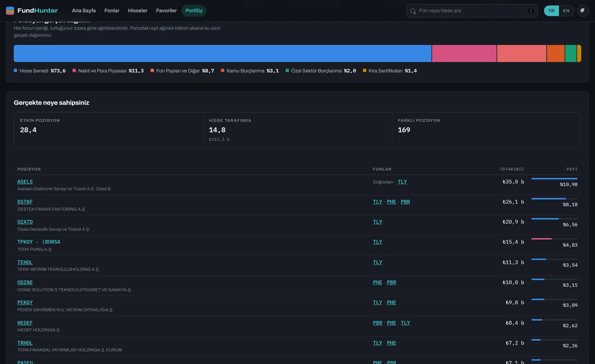
Task: Click the ₺8,4 b amount in the HEDEF row
Action: pos(515,323)
